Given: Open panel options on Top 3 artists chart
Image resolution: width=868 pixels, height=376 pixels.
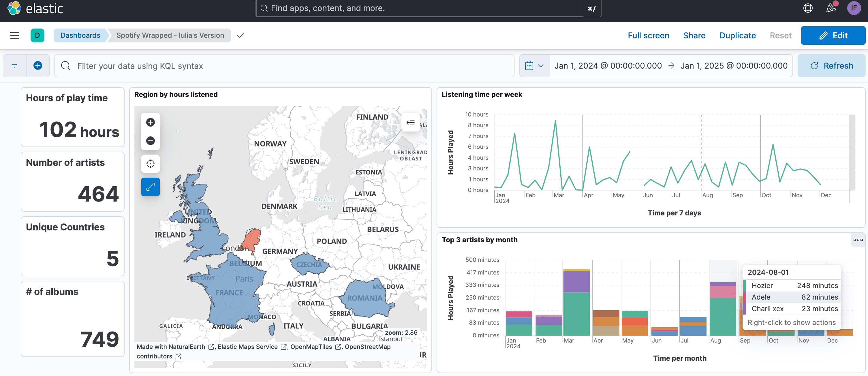Looking at the screenshot, I should click(858, 240).
